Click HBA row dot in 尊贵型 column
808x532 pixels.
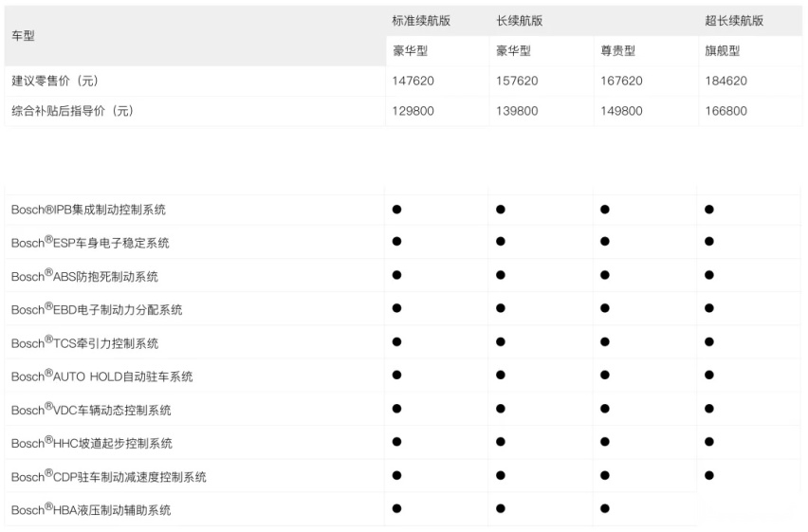pos(605,508)
